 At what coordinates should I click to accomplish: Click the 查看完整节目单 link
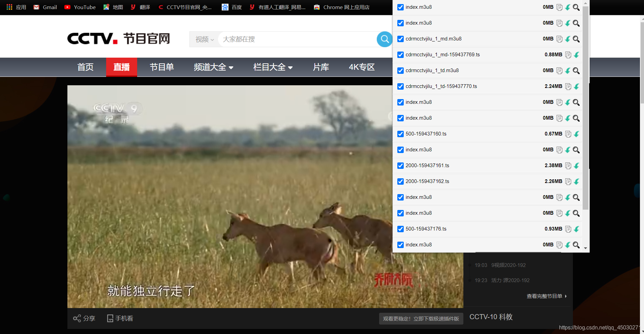544,296
